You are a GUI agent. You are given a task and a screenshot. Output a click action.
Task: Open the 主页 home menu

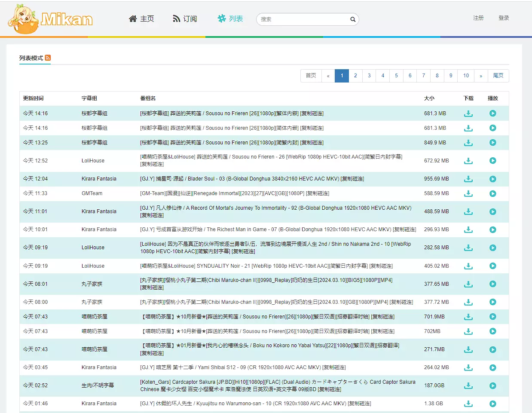click(x=141, y=19)
